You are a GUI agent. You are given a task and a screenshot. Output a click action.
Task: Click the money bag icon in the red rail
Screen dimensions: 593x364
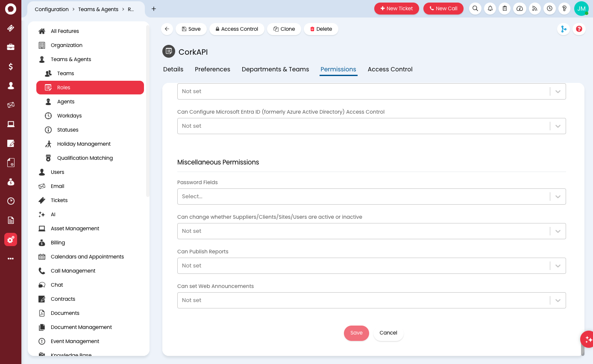pyautogui.click(x=11, y=182)
